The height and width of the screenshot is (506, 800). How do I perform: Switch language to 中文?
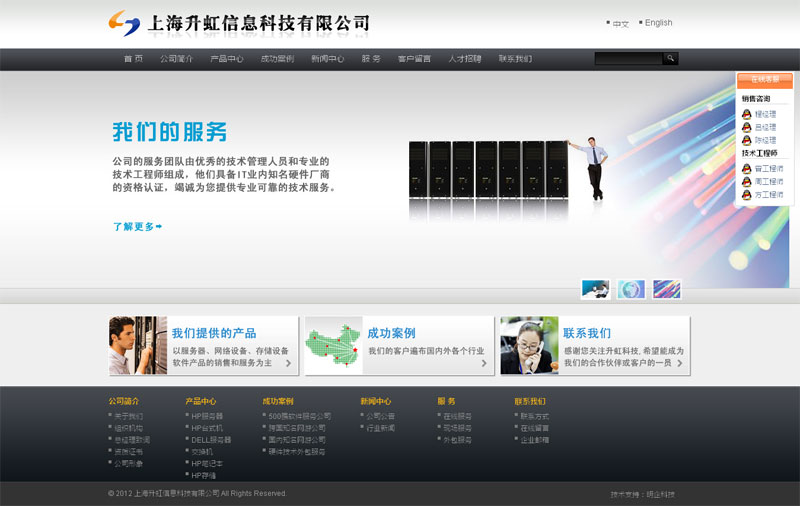coord(620,23)
